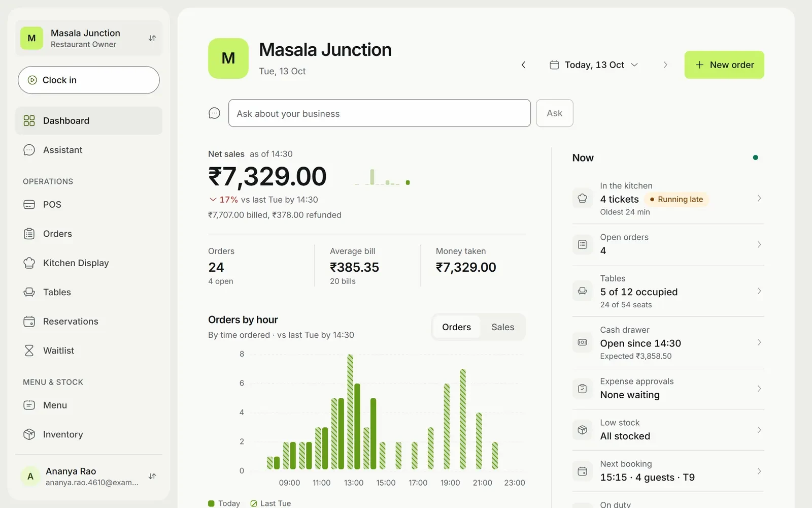Create a New order
Image resolution: width=812 pixels, height=508 pixels.
point(724,65)
